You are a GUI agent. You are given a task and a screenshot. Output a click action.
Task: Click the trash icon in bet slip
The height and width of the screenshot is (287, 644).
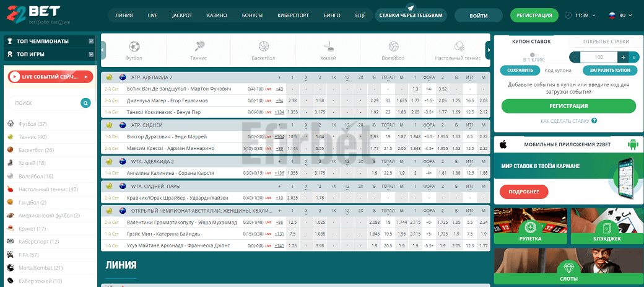(x=634, y=57)
